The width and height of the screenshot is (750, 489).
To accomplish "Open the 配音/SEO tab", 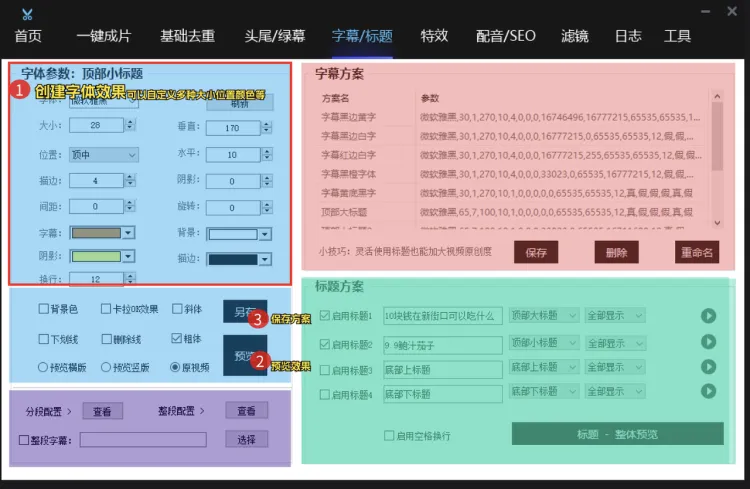I will [x=506, y=36].
